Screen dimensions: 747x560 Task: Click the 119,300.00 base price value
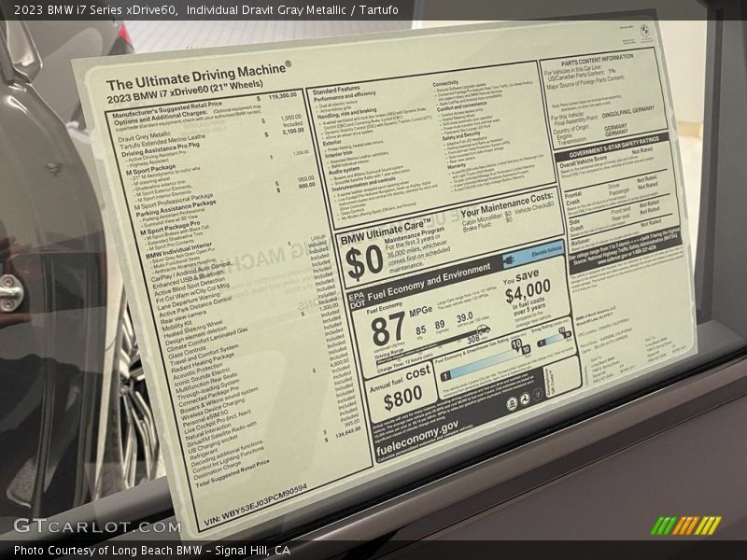click(x=282, y=97)
